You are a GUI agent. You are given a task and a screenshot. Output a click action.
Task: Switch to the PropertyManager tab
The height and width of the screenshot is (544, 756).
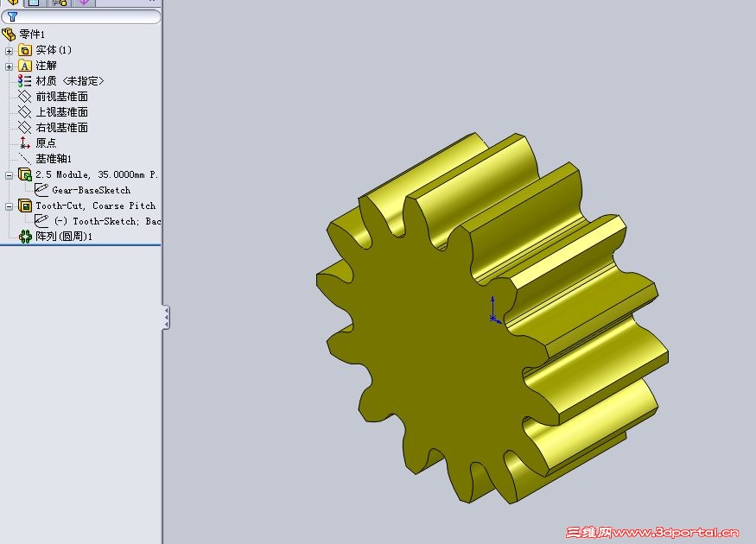(x=35, y=3)
